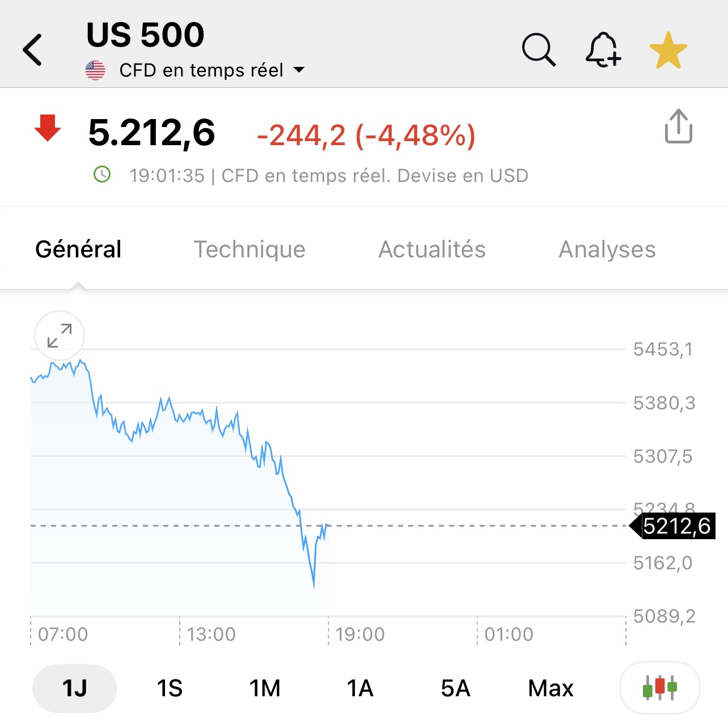Select the Analyses tab
This screenshot has height=728, width=728.
(x=607, y=249)
